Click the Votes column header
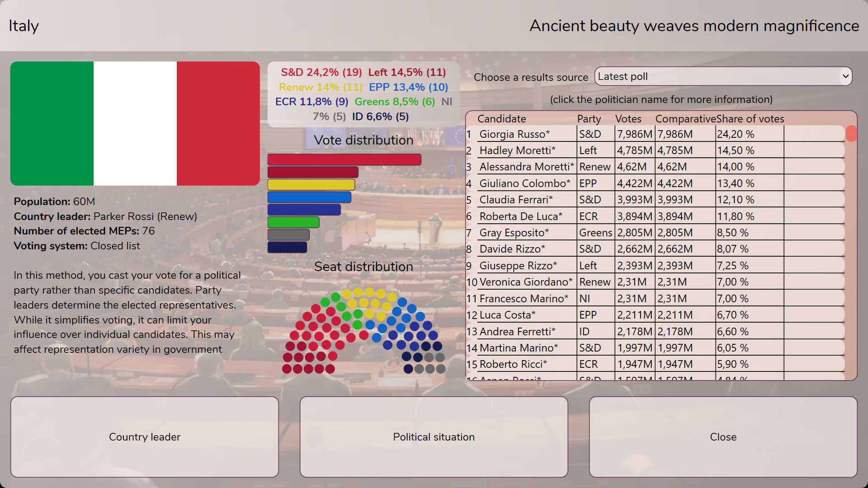 (x=628, y=119)
